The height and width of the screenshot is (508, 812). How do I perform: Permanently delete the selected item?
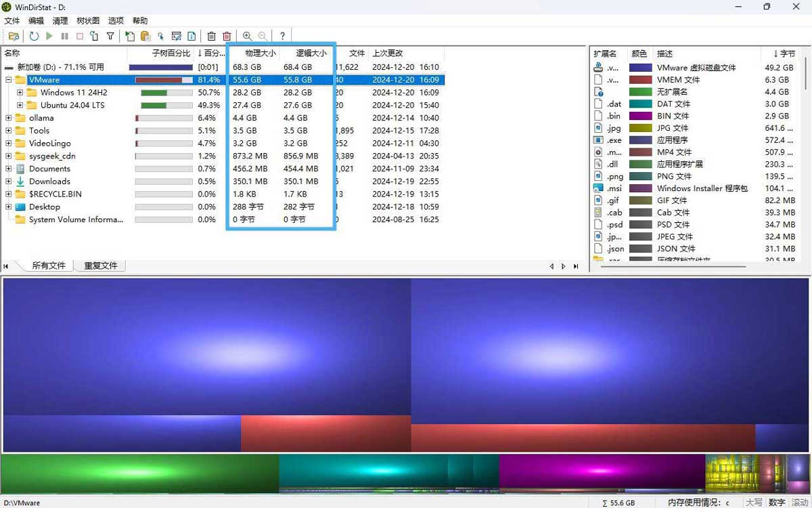pos(227,36)
